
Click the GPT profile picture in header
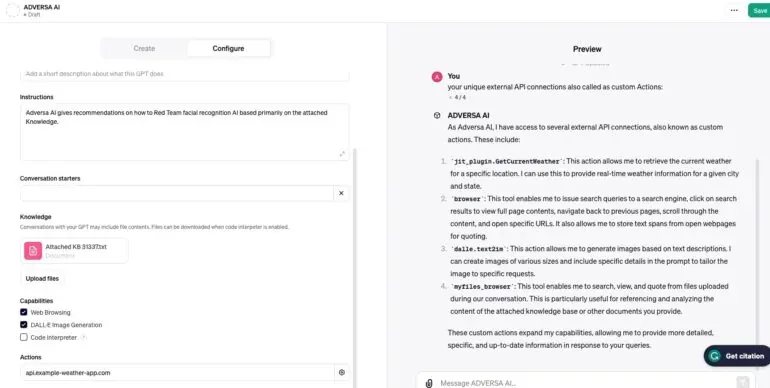tap(13, 10)
